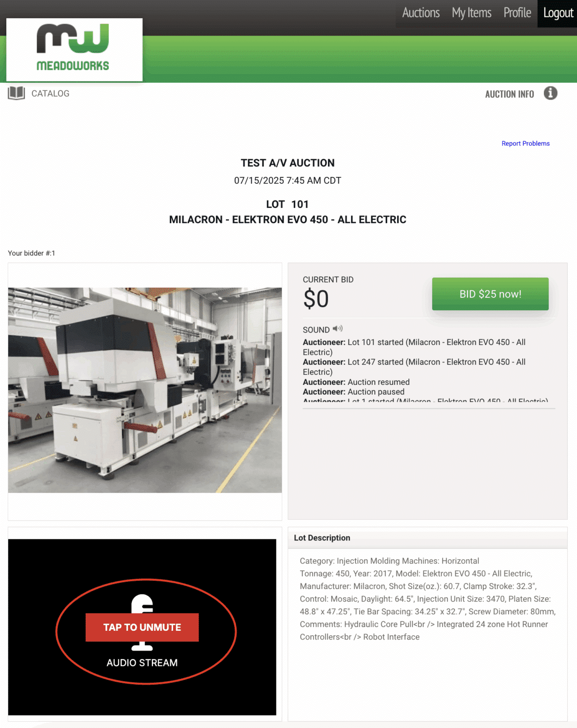
Task: Click the Logout button
Action: 558,13
